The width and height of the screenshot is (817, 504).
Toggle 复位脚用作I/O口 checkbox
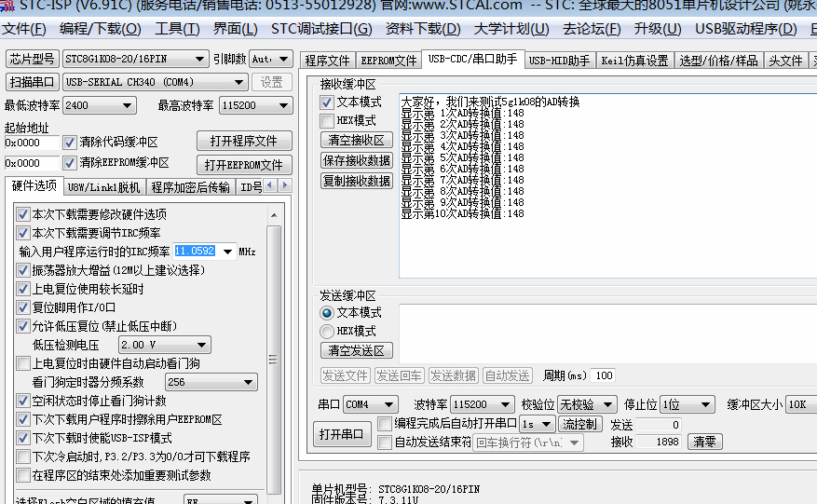pos(22,307)
